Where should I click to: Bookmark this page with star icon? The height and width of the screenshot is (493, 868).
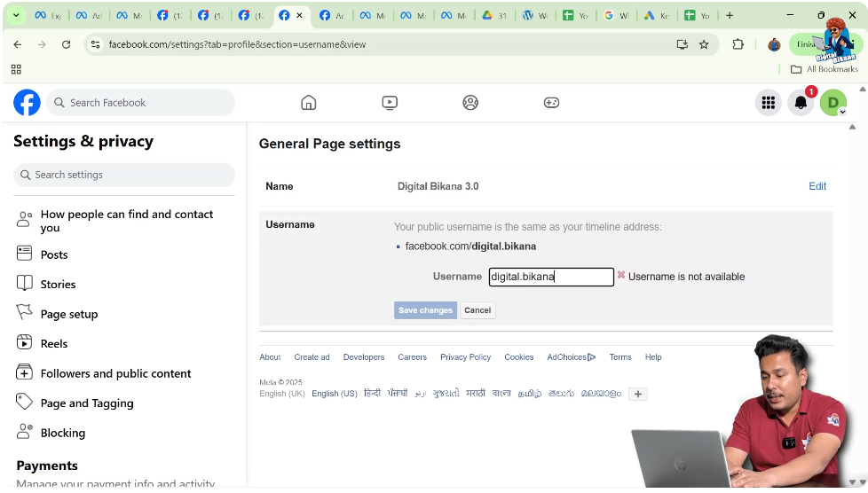704,44
